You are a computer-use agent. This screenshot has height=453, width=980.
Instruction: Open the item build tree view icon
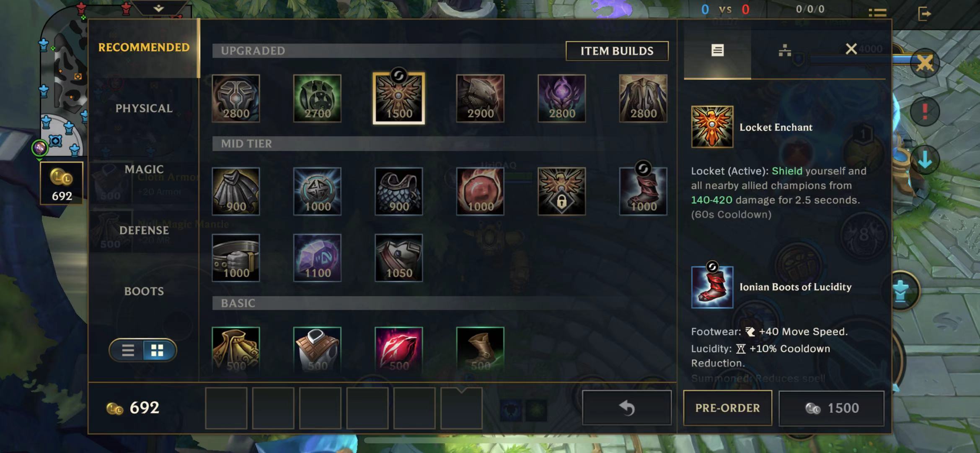[x=785, y=50]
